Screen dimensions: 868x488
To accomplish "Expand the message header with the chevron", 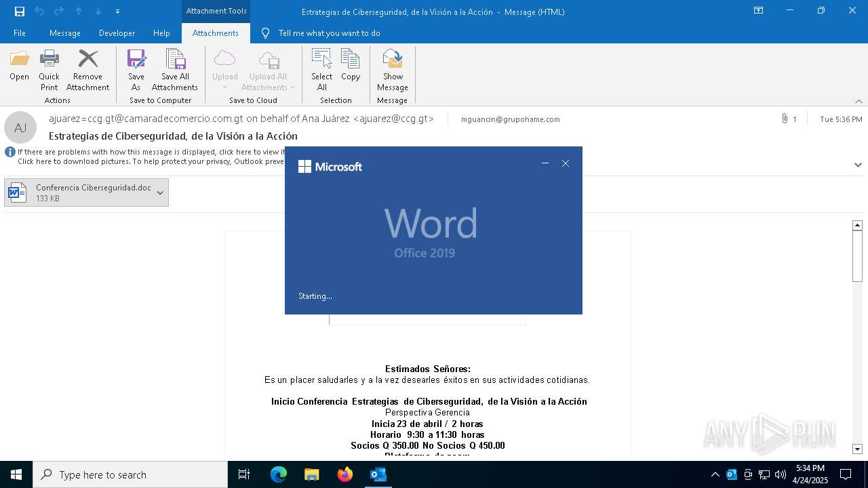I will (858, 165).
